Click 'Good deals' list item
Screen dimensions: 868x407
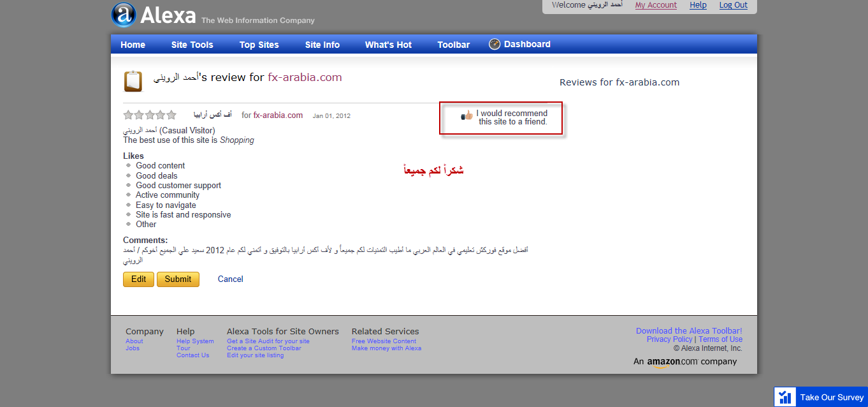(157, 175)
